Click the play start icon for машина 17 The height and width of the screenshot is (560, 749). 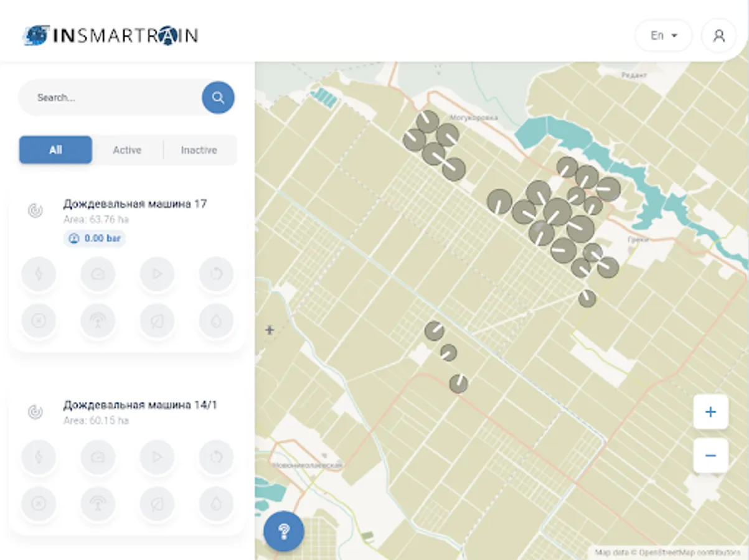157,274
